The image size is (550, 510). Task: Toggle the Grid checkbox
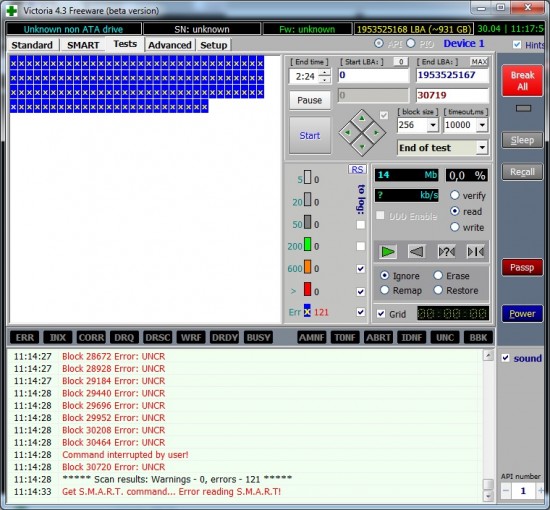pos(381,314)
